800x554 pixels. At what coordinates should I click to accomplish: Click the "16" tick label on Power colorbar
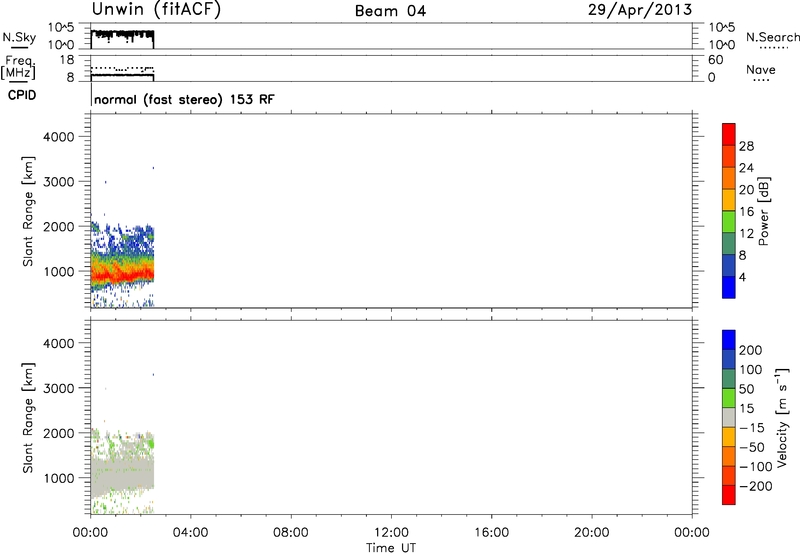(746, 212)
